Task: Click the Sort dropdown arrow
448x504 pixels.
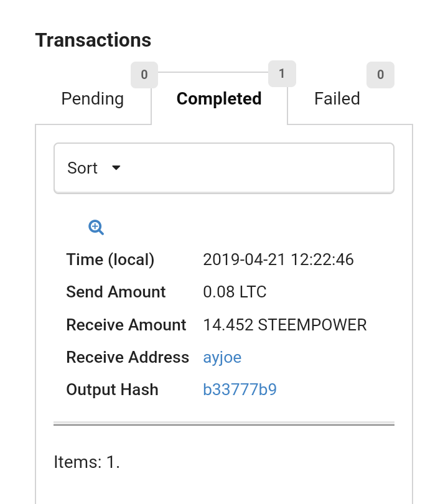Action: 116,168
